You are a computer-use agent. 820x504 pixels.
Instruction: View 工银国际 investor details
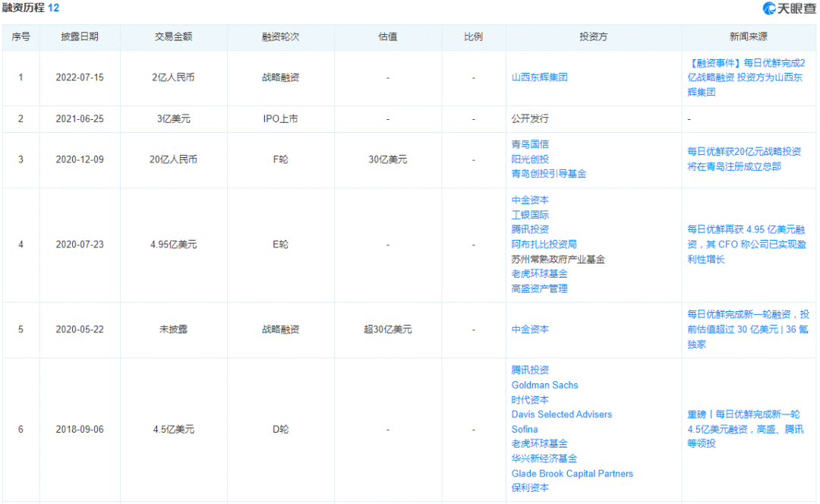point(531,214)
